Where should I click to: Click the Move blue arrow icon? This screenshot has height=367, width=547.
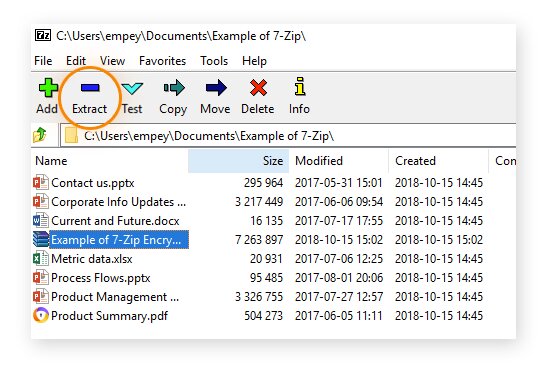pos(216,87)
